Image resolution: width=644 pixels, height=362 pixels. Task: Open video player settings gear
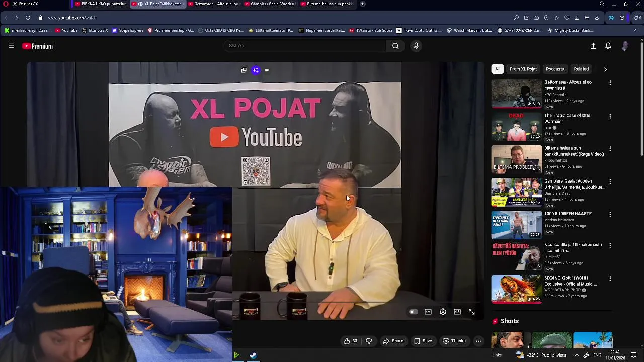(443, 312)
